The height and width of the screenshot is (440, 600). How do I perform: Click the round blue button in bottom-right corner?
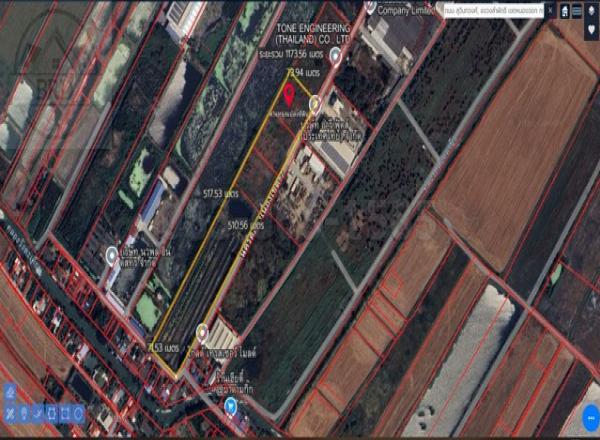pyautogui.click(x=587, y=420)
